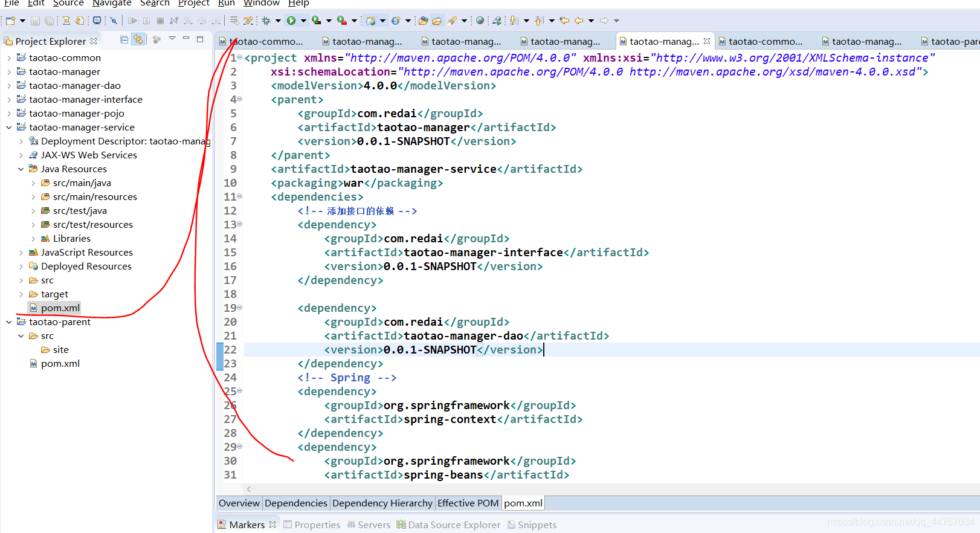Switch to the Dependencies tab
980x533 pixels.
[296, 503]
